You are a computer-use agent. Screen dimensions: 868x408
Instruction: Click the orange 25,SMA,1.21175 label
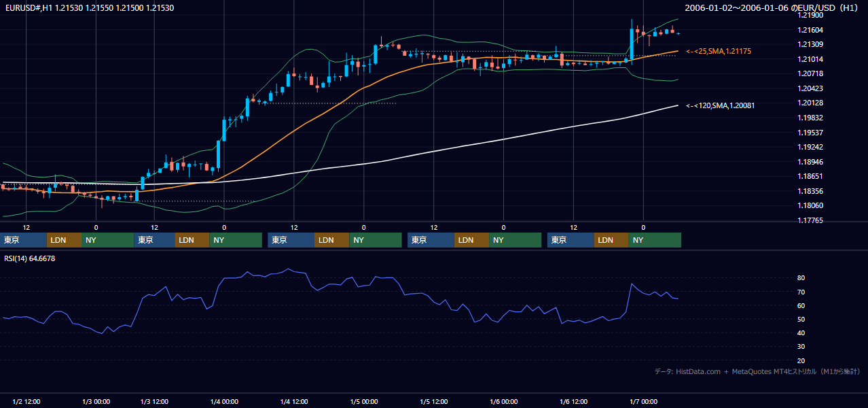tap(719, 51)
